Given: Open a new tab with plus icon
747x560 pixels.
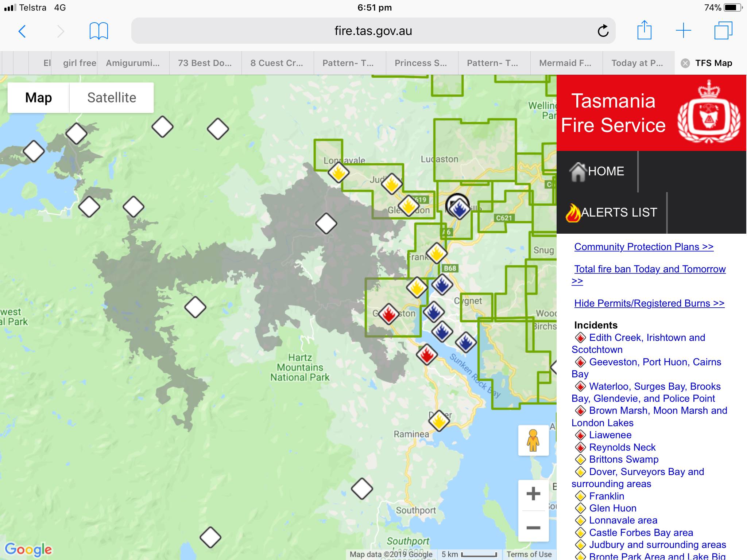Looking at the screenshot, I should [683, 31].
